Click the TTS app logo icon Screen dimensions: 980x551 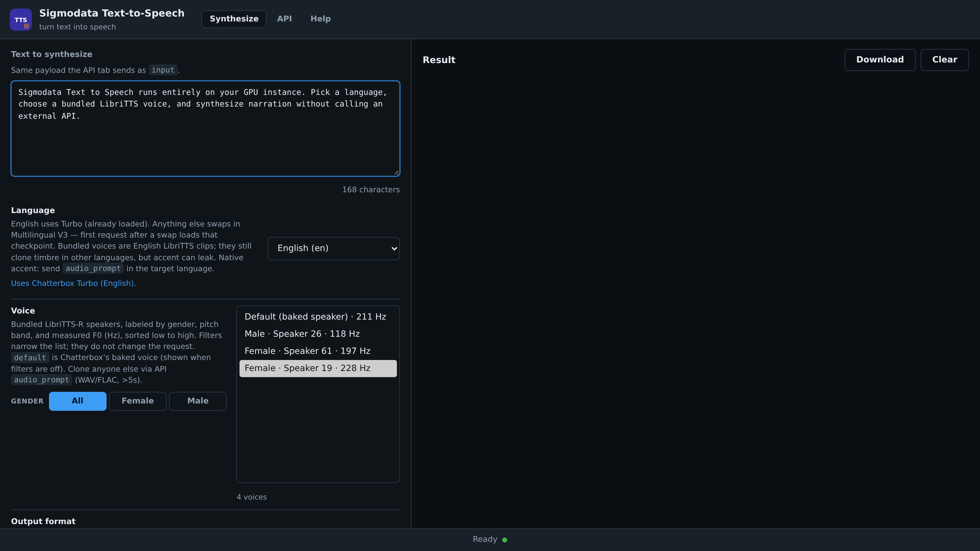(x=21, y=19)
